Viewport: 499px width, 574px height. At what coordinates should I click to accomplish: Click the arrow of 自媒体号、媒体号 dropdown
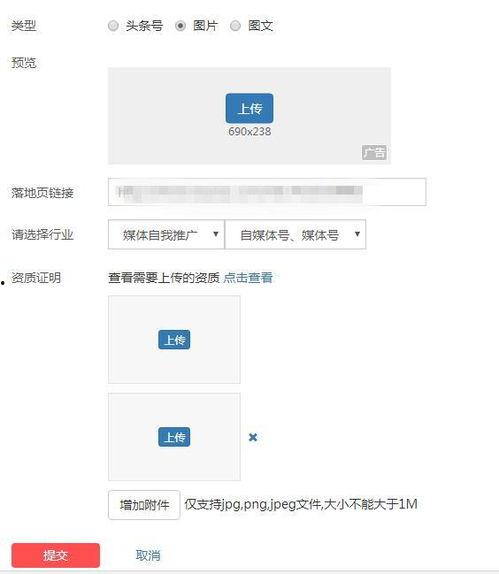[x=357, y=234]
